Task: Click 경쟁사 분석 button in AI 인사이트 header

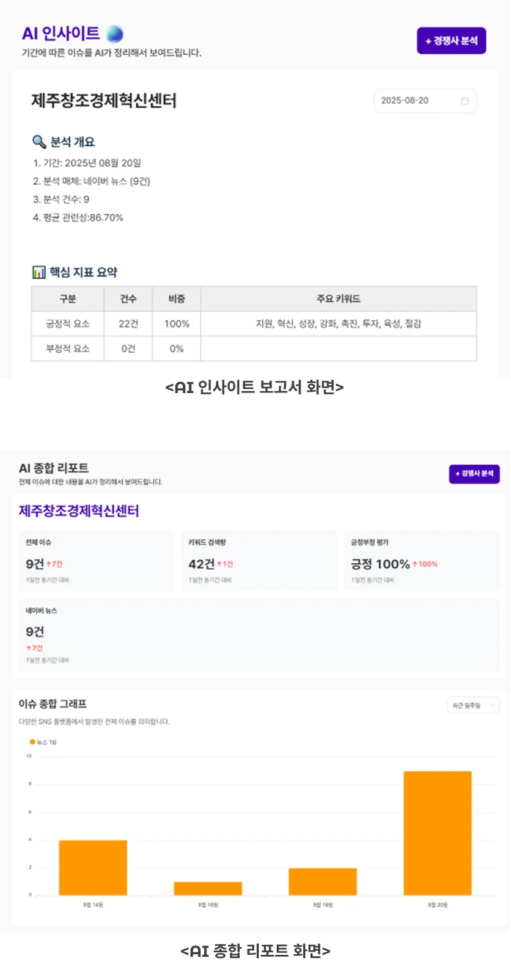Action: click(x=451, y=41)
